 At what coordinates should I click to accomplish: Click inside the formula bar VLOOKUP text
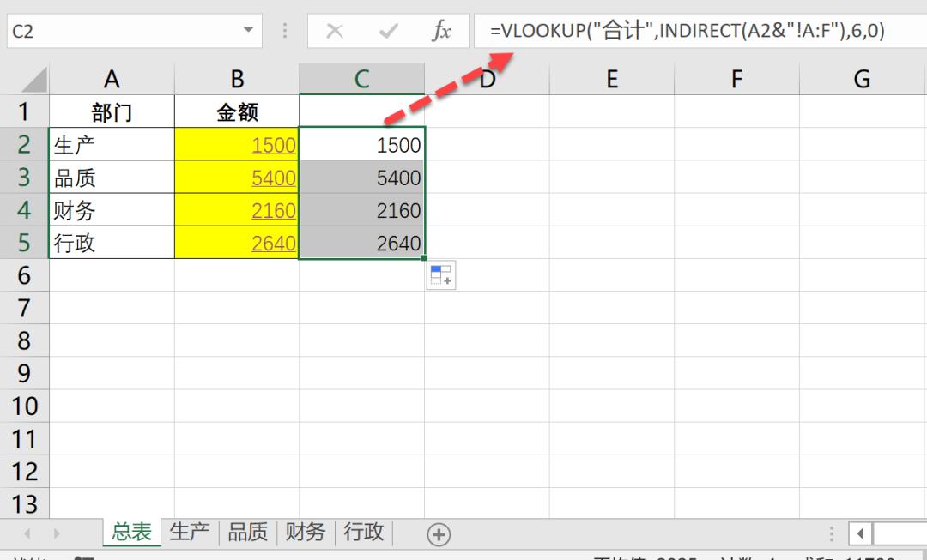(x=687, y=32)
